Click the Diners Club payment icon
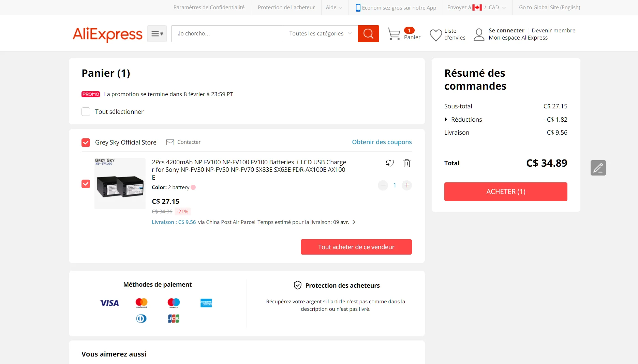The width and height of the screenshot is (638, 364). (x=141, y=319)
